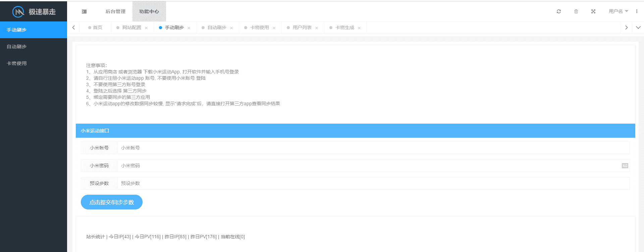
Task: Click the 今日IP[43] statistic
Action: point(120,237)
